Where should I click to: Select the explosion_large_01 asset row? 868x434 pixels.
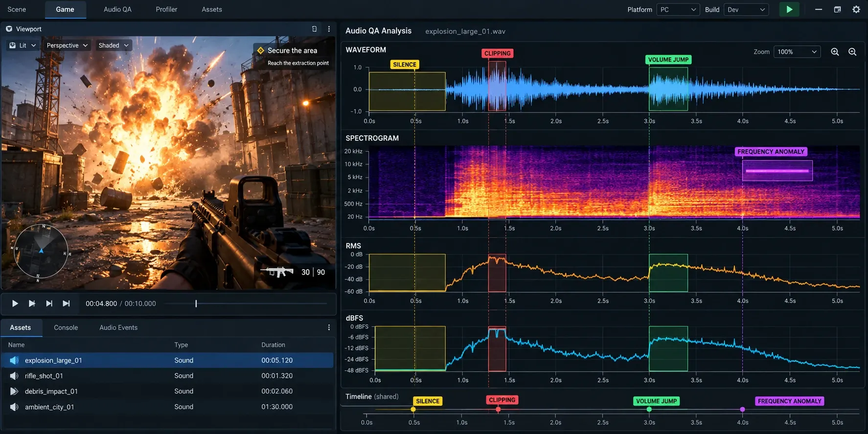167,360
